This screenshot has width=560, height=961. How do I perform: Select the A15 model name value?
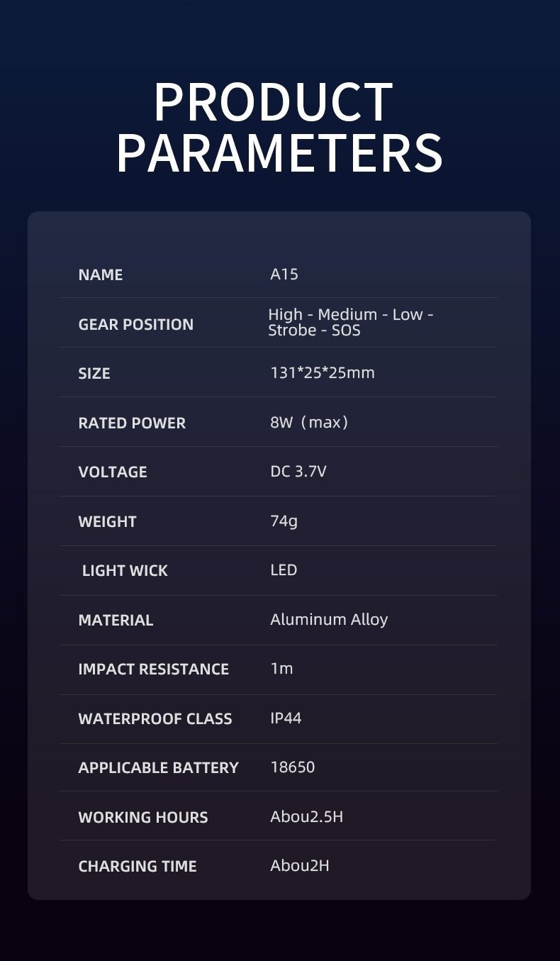(x=284, y=274)
